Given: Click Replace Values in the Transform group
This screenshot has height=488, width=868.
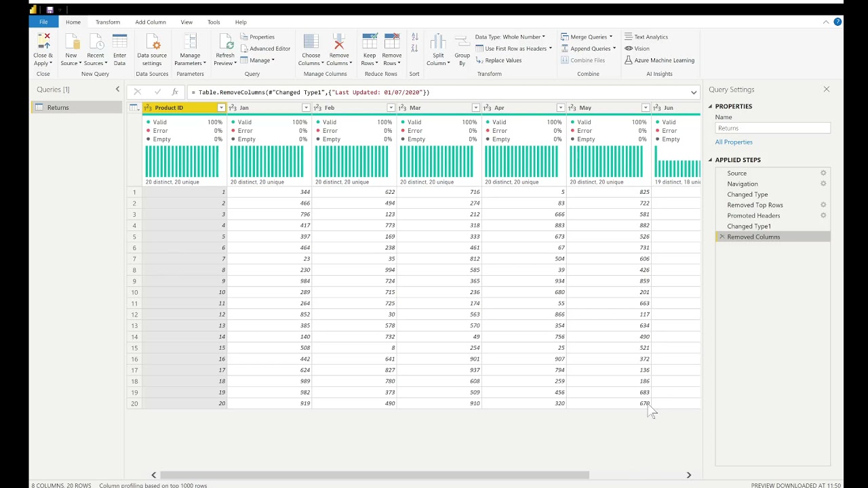Looking at the screenshot, I should [498, 60].
